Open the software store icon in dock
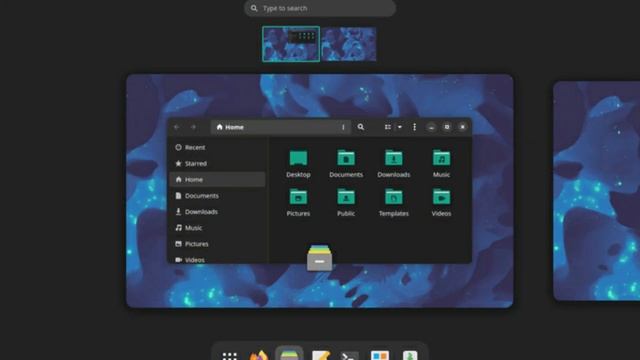The image size is (640, 360). [380, 355]
